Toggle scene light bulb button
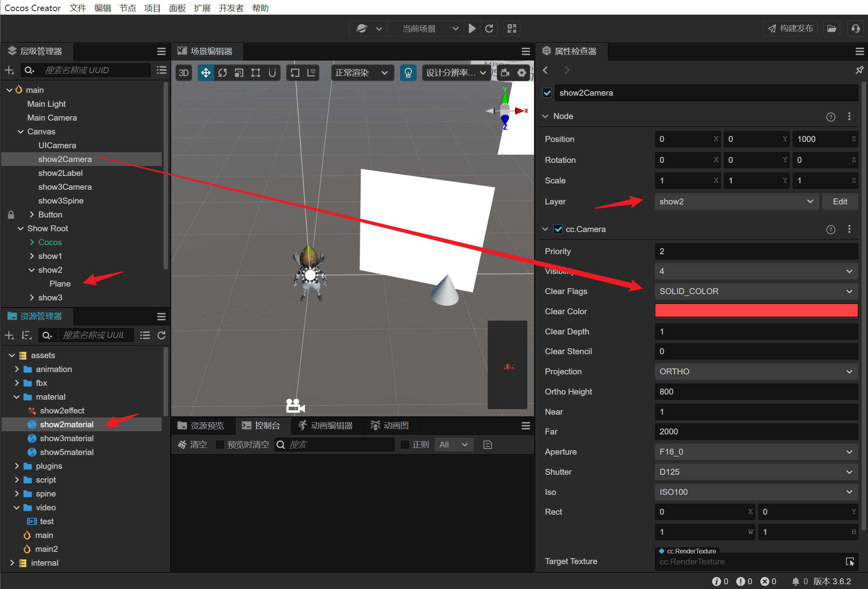The width and height of the screenshot is (868, 589). click(x=408, y=73)
